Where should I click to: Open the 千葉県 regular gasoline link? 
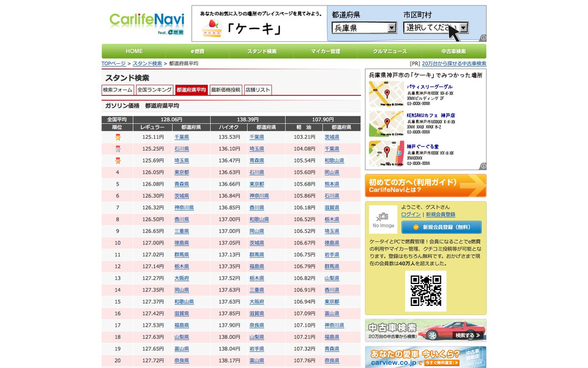pos(181,137)
